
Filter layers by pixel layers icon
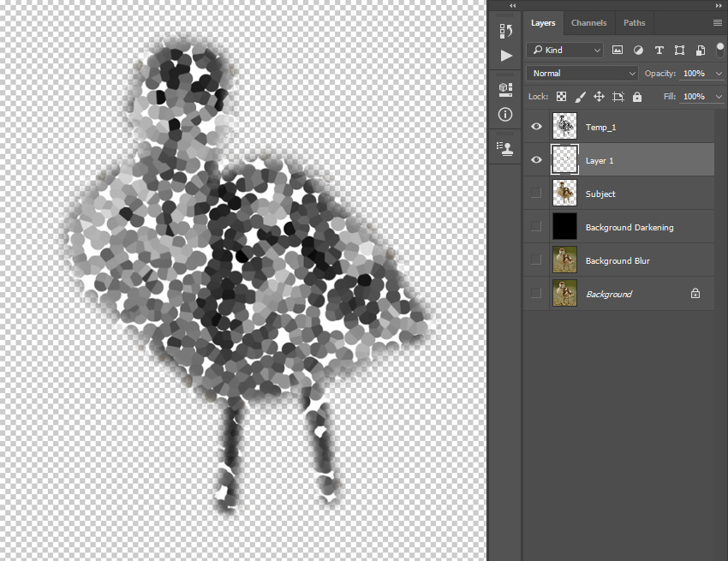coord(617,51)
